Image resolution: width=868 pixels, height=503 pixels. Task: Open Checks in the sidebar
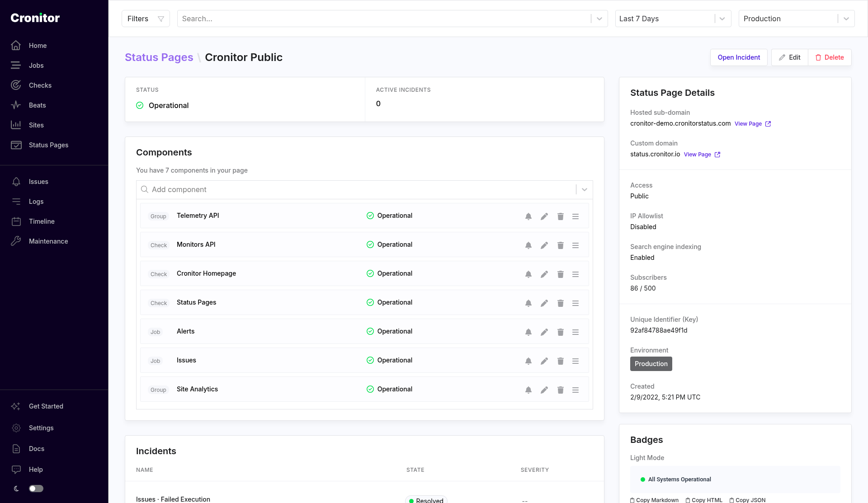(x=40, y=85)
